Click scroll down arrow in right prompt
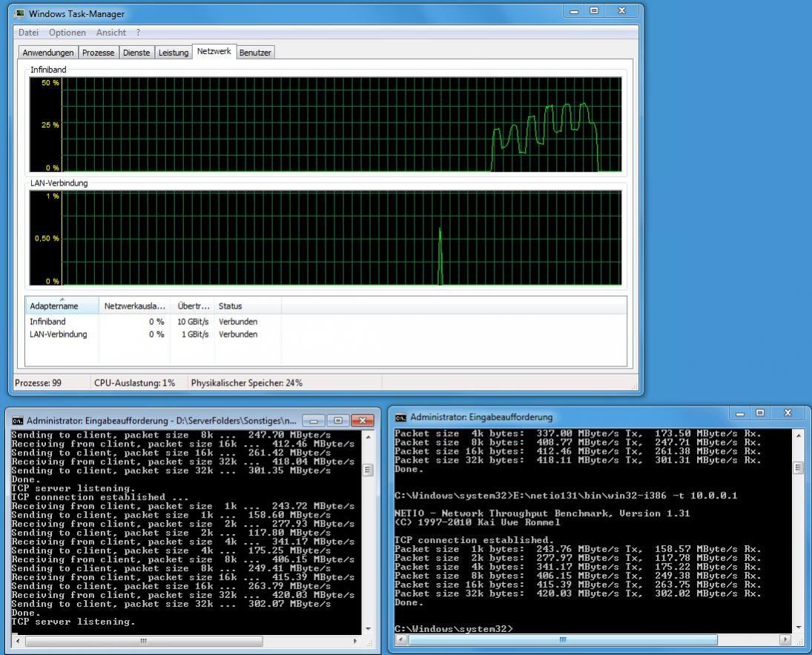Screen dimensions: 812x655 pos(798,627)
